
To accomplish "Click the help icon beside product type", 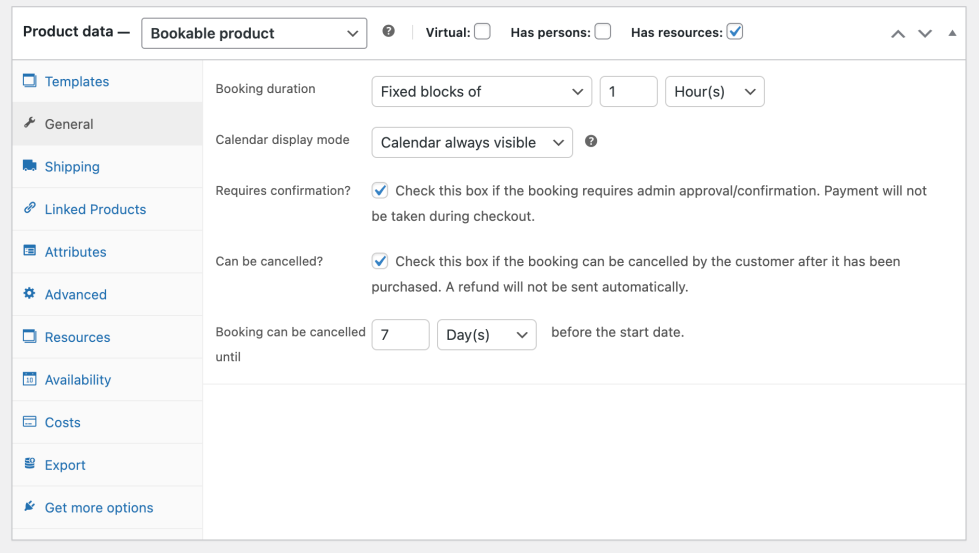I will [x=389, y=32].
